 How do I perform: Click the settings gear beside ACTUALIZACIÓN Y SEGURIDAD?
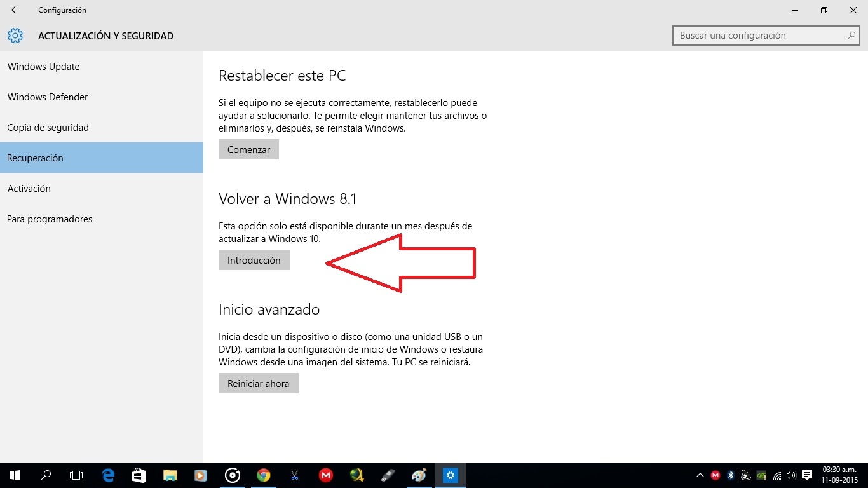(15, 36)
